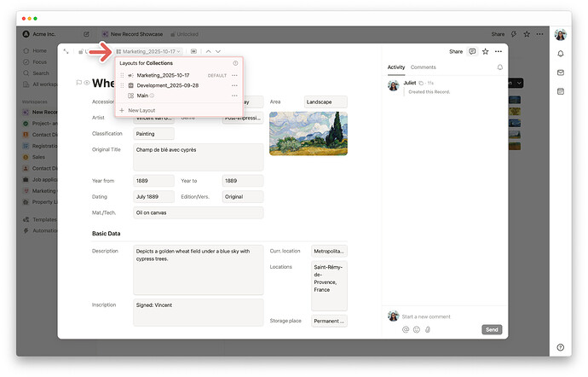Click the Send comment button

492,330
